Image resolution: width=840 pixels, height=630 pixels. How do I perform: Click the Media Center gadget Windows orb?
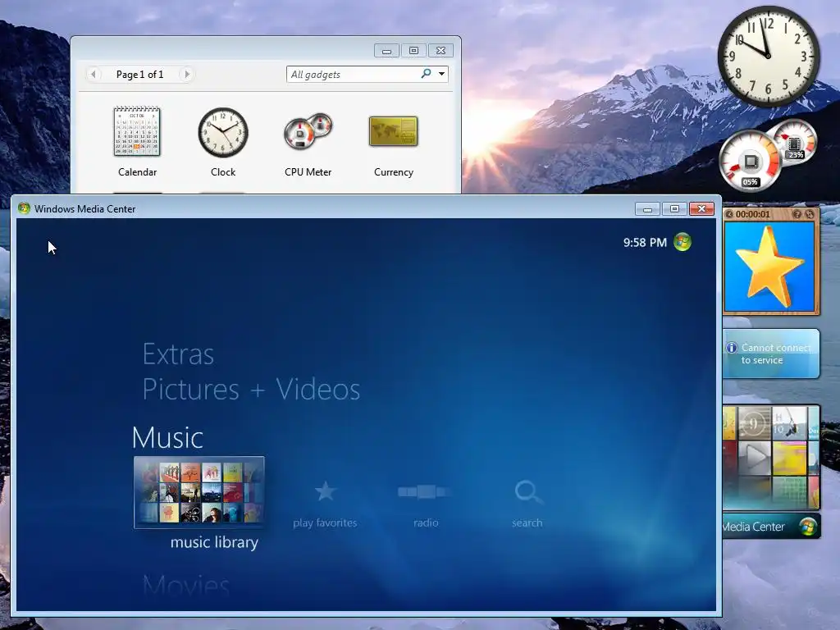(808, 527)
